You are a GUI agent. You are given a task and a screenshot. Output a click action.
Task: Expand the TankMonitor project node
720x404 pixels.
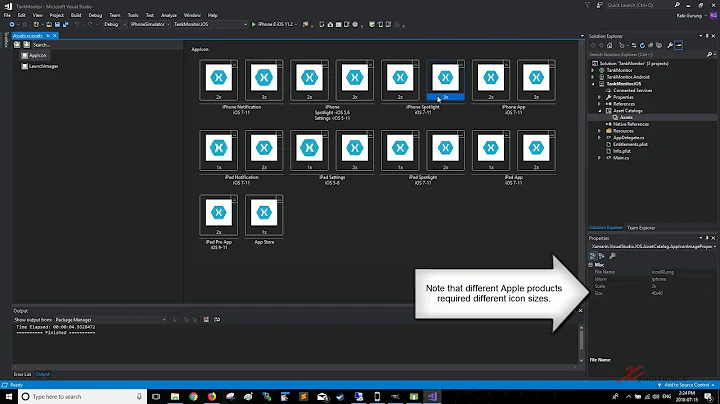tap(593, 70)
